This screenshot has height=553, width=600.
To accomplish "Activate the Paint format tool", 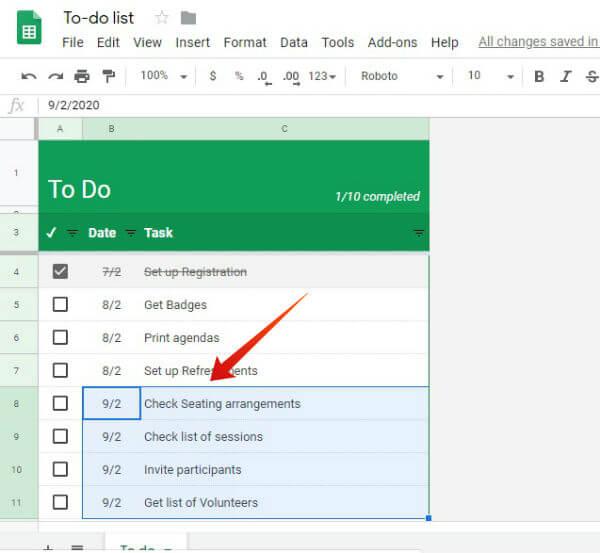I will pyautogui.click(x=108, y=76).
